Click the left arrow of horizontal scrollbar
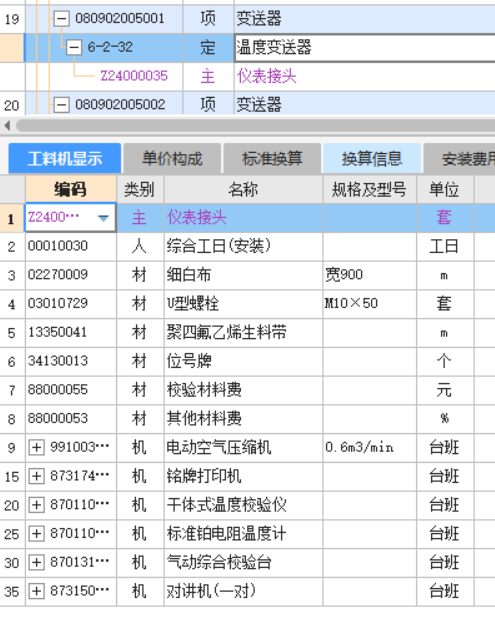This screenshot has width=495, height=625. [8, 126]
